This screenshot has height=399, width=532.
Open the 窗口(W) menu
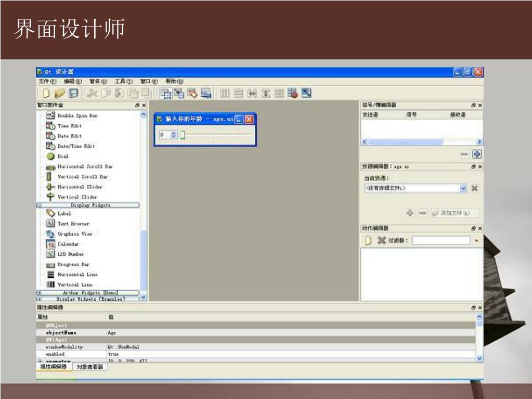[149, 82]
